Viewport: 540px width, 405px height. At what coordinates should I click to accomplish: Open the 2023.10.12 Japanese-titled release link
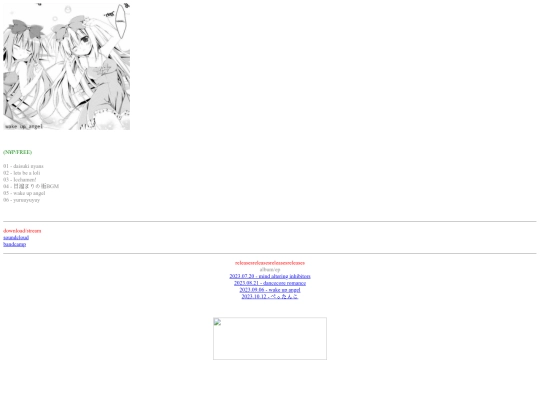[270, 297]
